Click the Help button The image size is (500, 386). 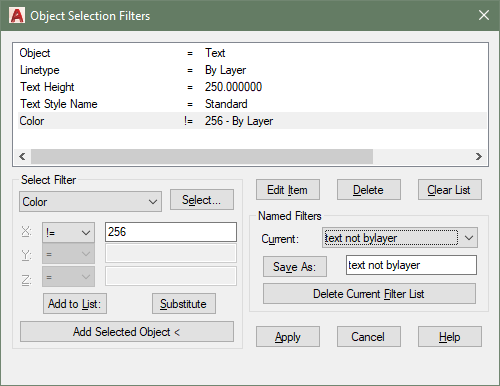tap(450, 337)
